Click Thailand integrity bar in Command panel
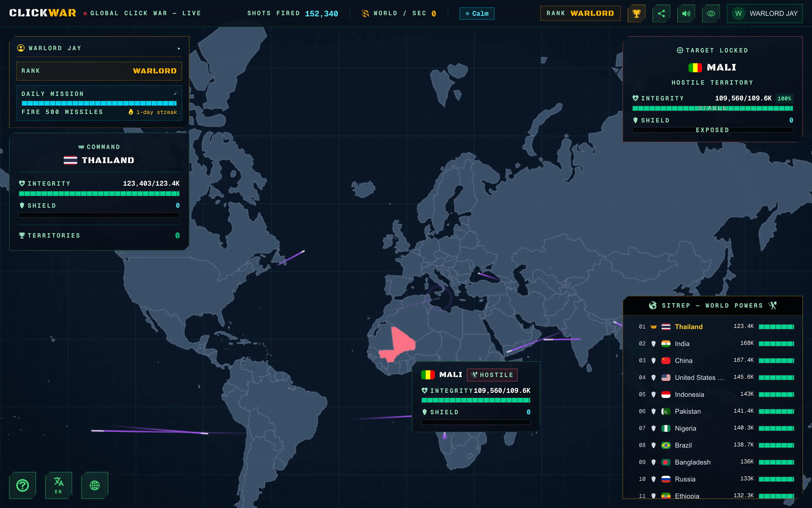 pos(99,194)
